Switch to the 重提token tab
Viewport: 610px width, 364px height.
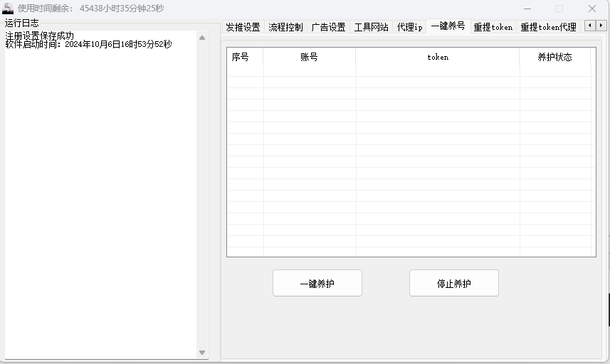click(493, 27)
